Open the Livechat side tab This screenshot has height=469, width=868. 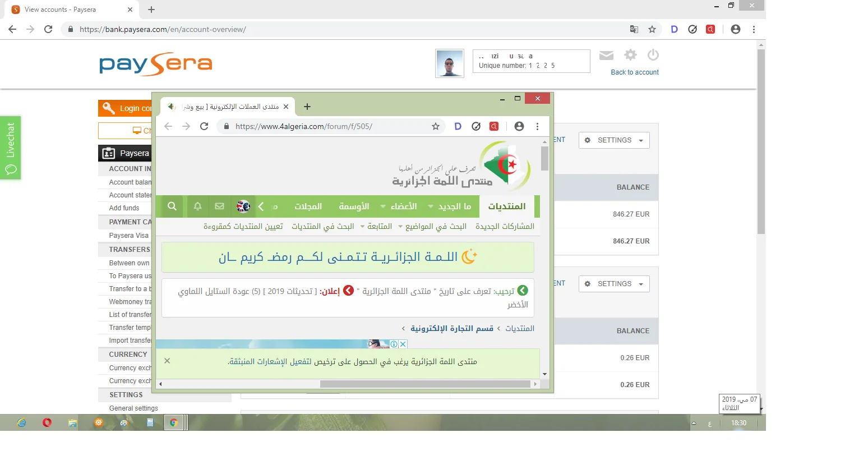(11, 148)
